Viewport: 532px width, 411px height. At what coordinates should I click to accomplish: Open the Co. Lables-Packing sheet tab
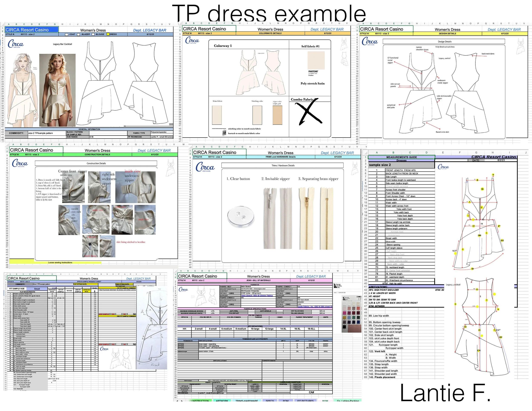(348, 400)
